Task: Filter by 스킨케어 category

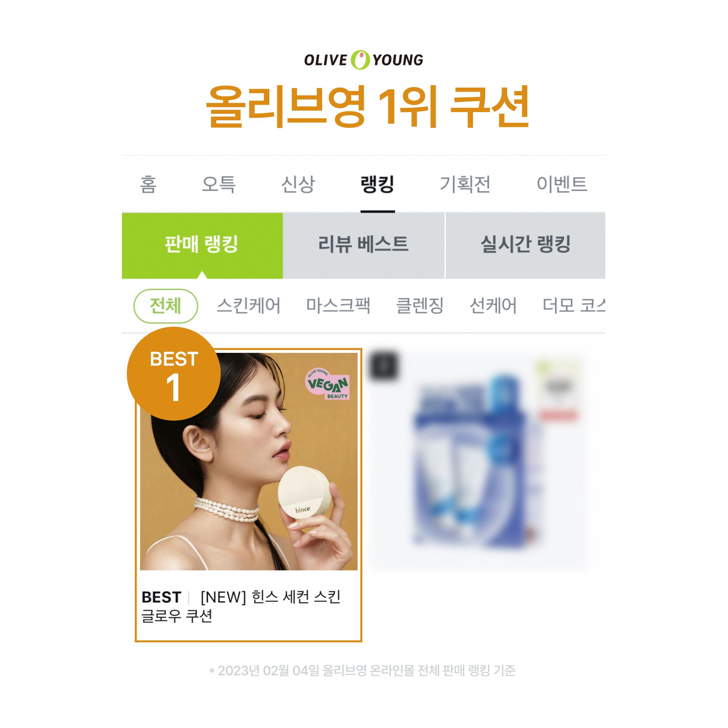Action: coord(249,306)
